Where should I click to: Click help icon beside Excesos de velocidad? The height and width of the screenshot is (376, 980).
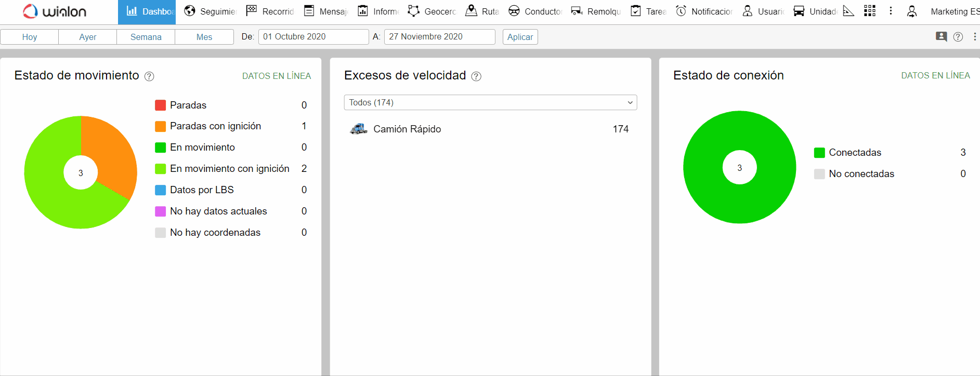476,76
